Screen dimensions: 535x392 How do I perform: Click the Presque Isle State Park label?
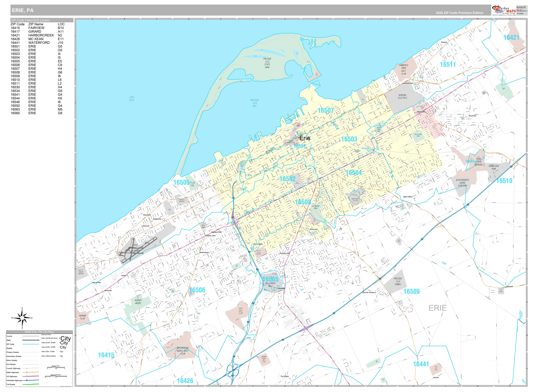(267, 63)
